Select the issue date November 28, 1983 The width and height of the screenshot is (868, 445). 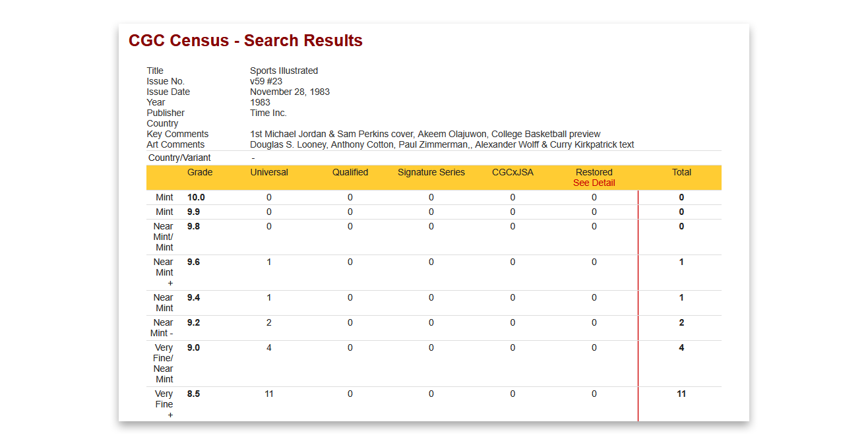point(290,92)
